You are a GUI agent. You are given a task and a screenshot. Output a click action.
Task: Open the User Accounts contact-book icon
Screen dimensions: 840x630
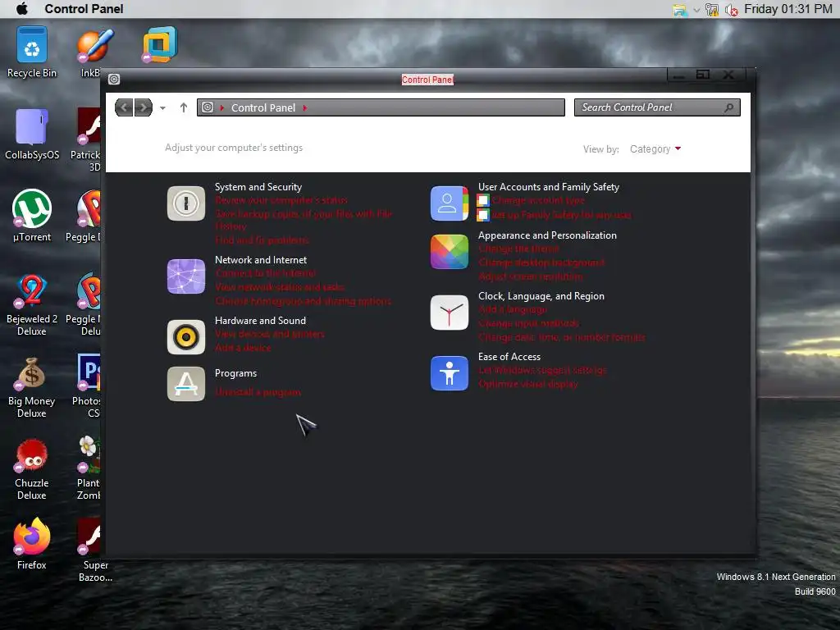(x=450, y=203)
